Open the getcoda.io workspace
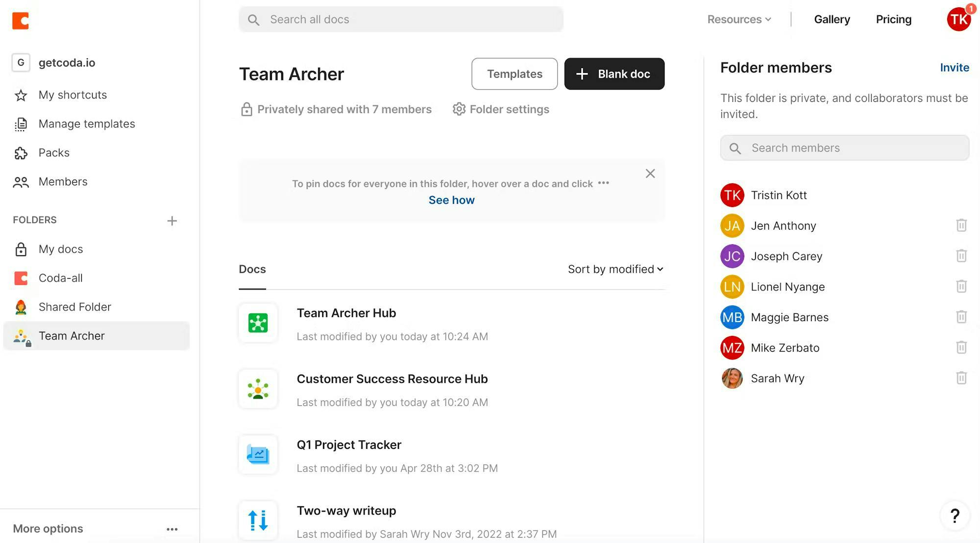The width and height of the screenshot is (980, 543). click(x=54, y=63)
